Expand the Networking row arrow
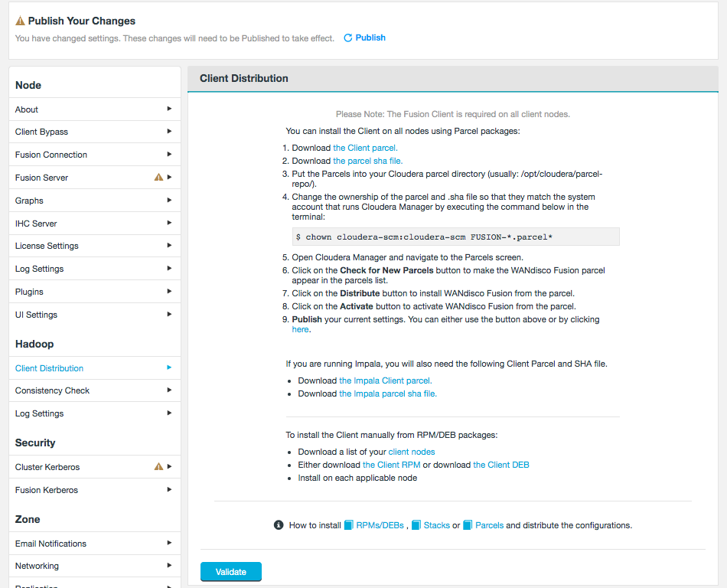Screen dimensions: 727x588 click(169, 565)
